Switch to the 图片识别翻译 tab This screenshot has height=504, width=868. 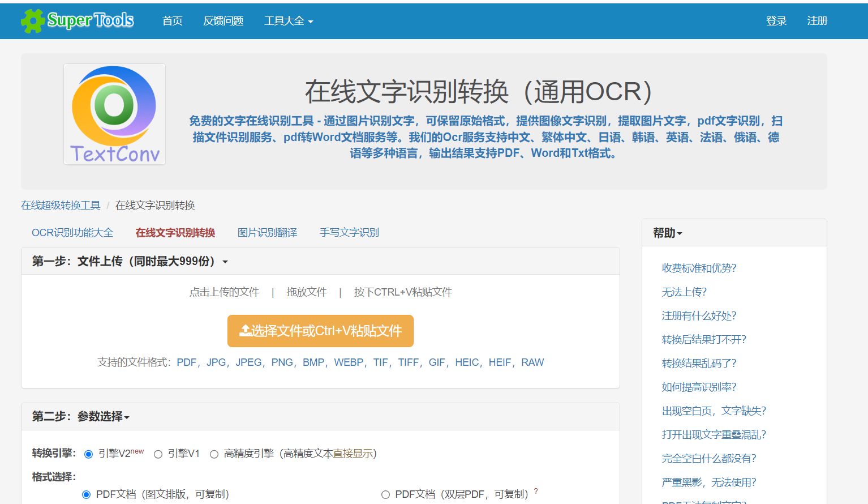click(267, 233)
